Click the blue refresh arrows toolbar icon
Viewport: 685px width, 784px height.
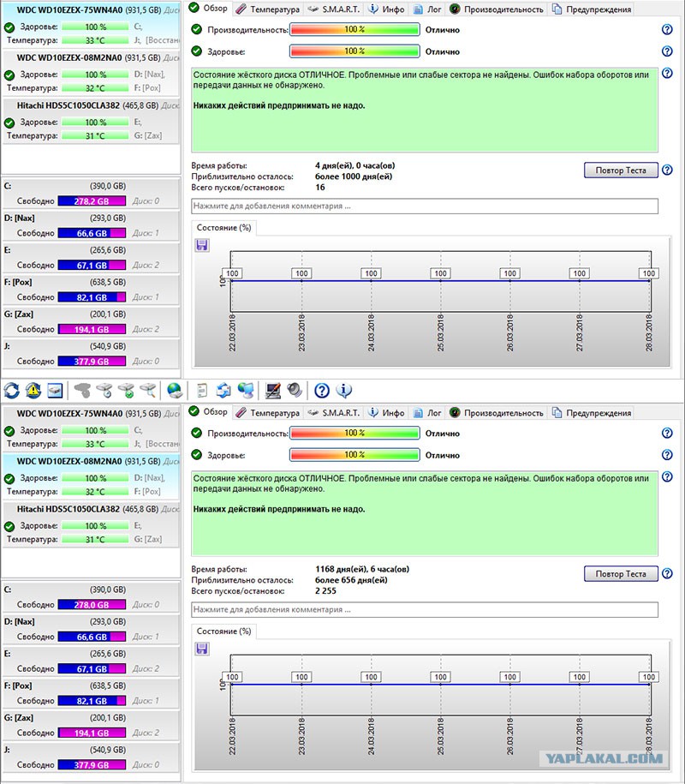(x=11, y=390)
